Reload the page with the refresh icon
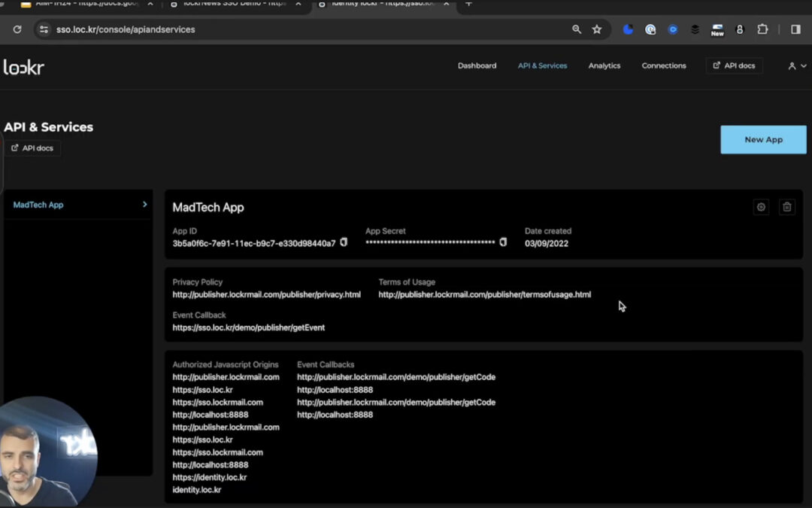The width and height of the screenshot is (812, 508). pyautogui.click(x=17, y=29)
